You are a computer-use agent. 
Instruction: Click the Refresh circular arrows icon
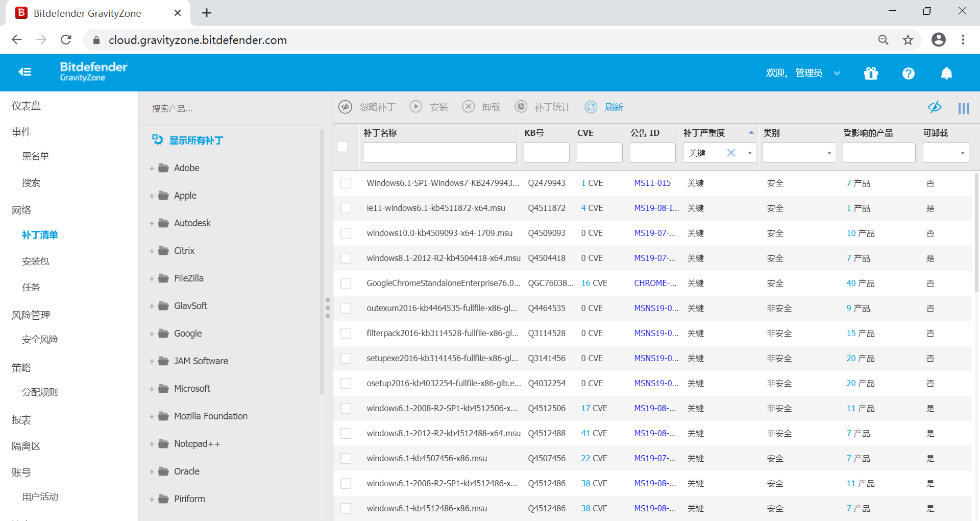(591, 107)
